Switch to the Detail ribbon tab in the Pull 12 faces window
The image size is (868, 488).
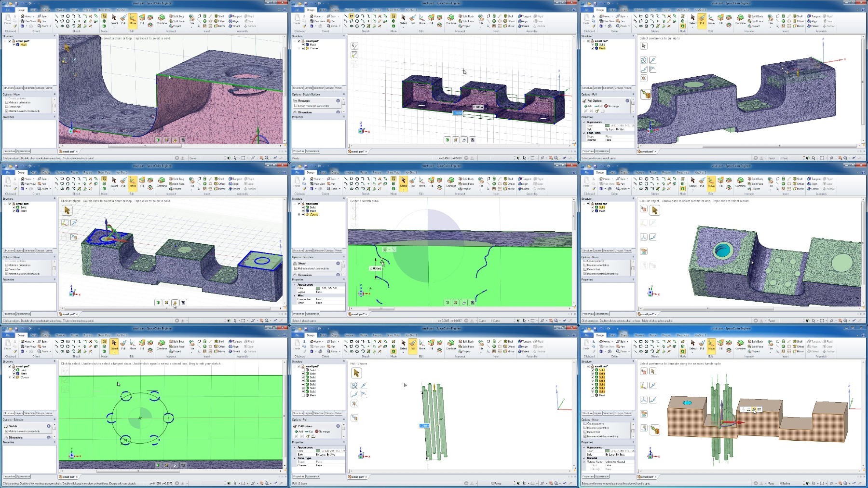coord(323,335)
